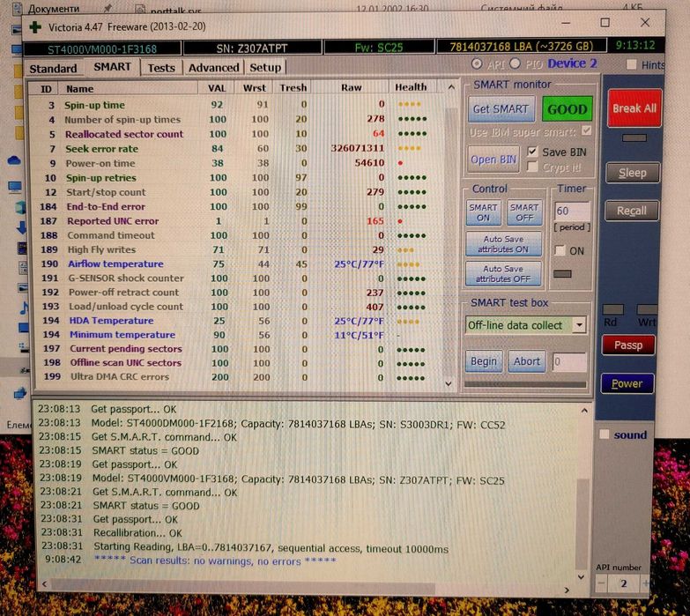The image size is (690, 616).
Task: Click the timer period field showing 60
Action: 572,212
